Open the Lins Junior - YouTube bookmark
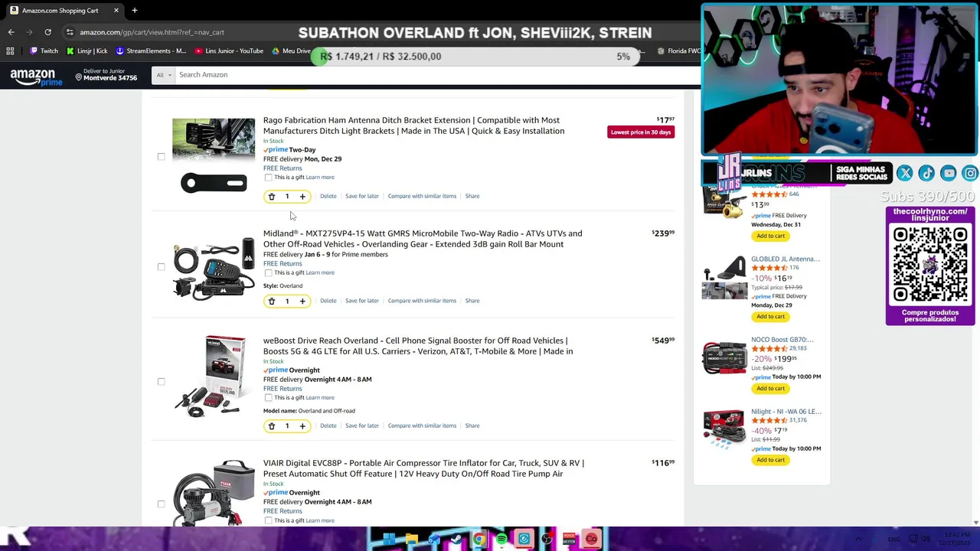The width and height of the screenshot is (980, 551). coord(229,51)
